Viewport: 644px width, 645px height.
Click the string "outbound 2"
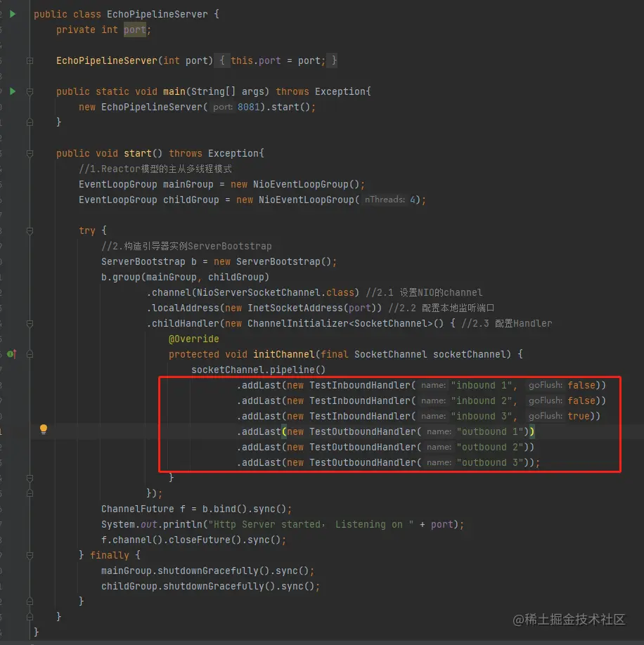(x=490, y=447)
